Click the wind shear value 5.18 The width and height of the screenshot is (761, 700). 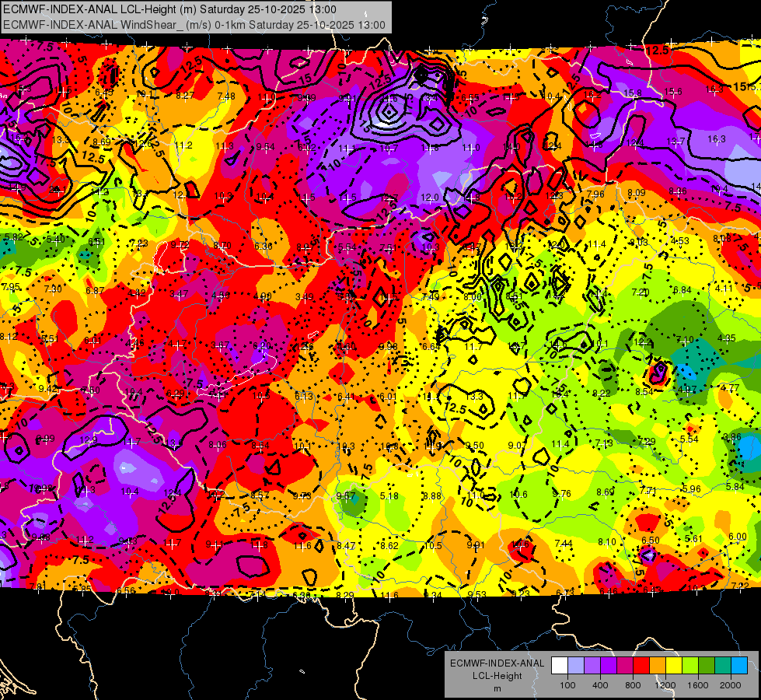point(389,496)
